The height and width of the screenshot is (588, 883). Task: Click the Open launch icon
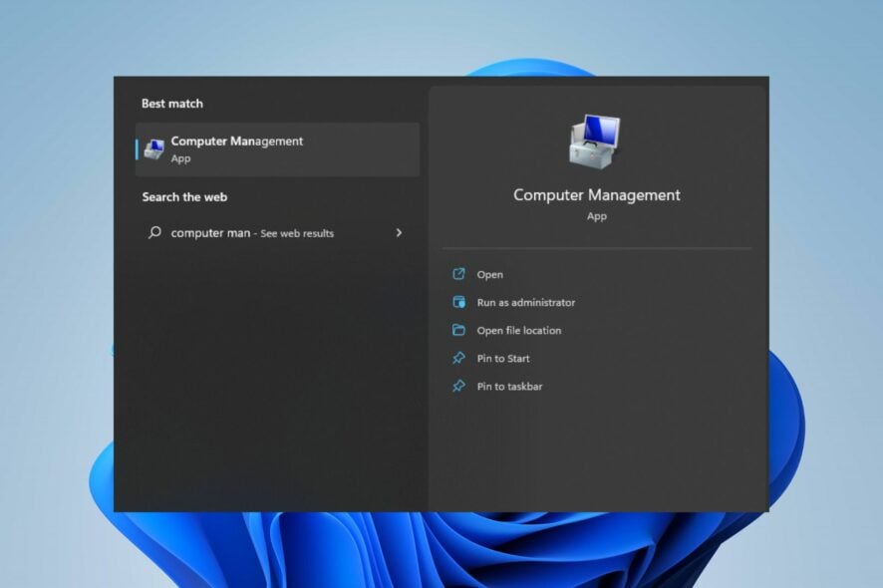(456, 274)
